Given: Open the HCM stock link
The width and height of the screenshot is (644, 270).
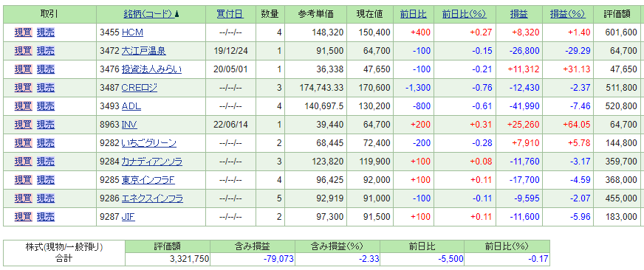Looking at the screenshot, I should (132, 32).
